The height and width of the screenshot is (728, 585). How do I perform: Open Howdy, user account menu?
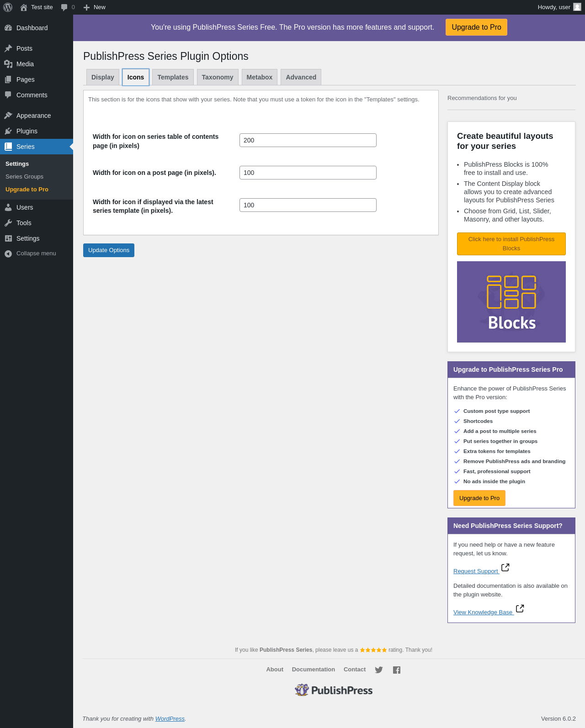(559, 7)
